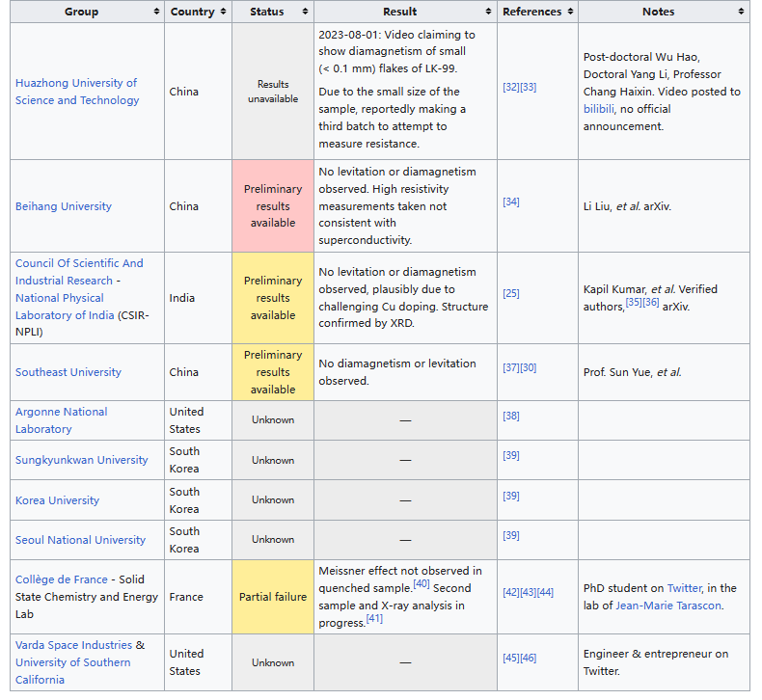Image resolution: width=762 pixels, height=700 pixels.
Task: Sort table by Status column arrows
Action: pos(305,12)
